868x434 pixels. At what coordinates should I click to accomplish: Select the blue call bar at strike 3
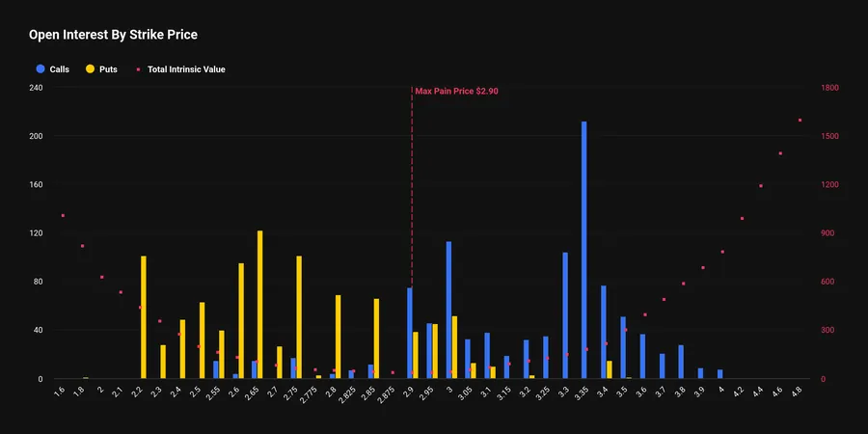[x=448, y=310]
